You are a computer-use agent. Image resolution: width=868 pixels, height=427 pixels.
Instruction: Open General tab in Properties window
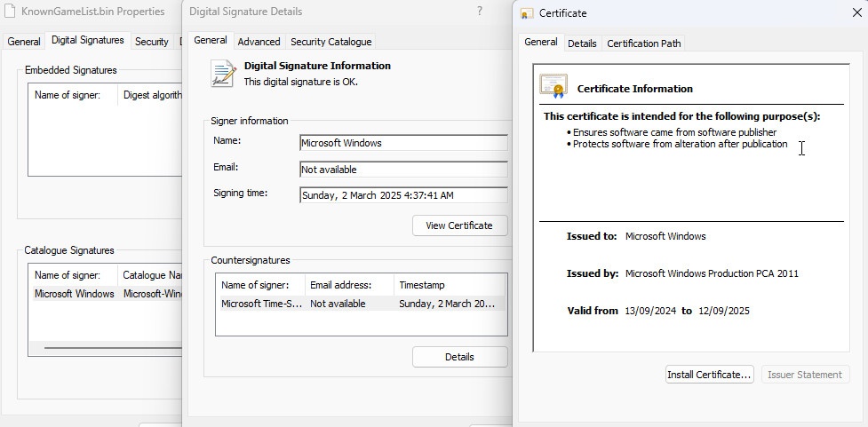click(24, 42)
